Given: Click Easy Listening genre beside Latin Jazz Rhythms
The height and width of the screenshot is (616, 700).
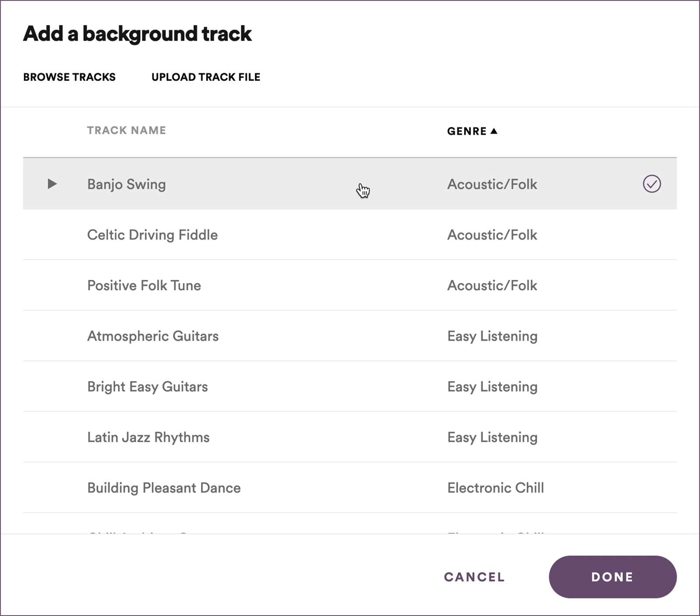Looking at the screenshot, I should [x=492, y=437].
